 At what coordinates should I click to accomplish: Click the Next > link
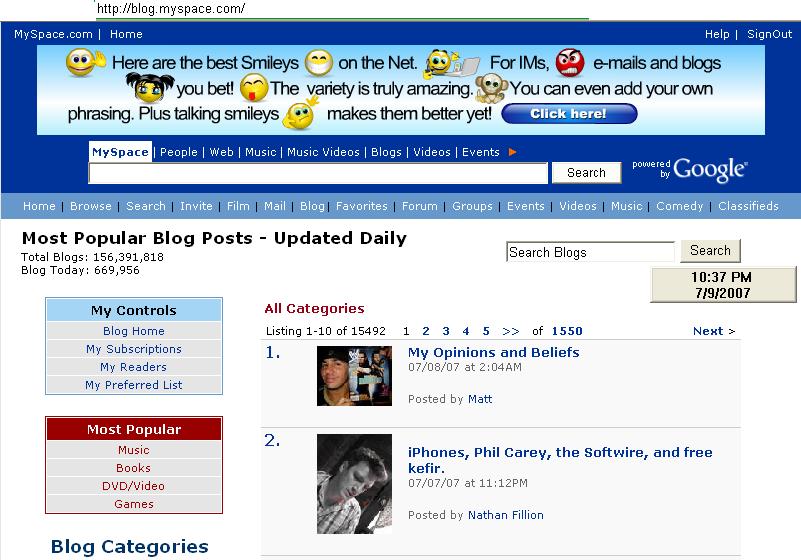pos(714,331)
